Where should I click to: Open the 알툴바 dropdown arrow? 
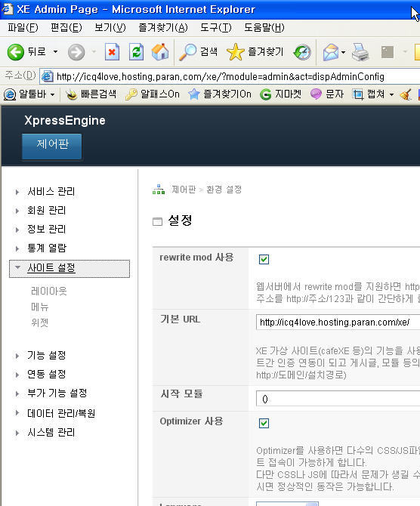(52, 95)
